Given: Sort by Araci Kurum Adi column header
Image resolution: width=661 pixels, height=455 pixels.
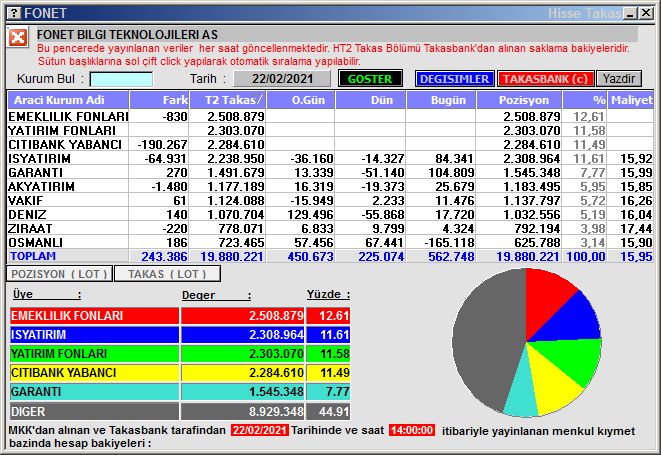Looking at the screenshot, I should point(68,100).
